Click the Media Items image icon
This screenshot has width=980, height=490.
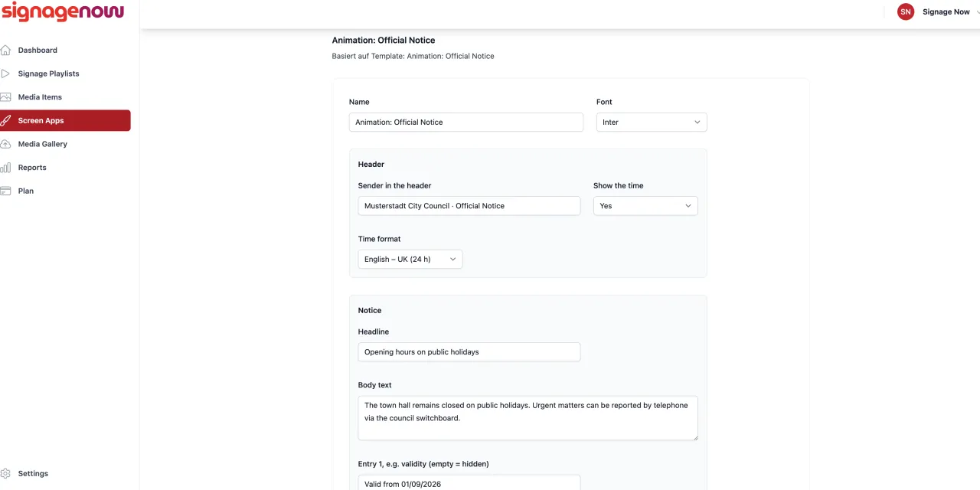(x=5, y=97)
